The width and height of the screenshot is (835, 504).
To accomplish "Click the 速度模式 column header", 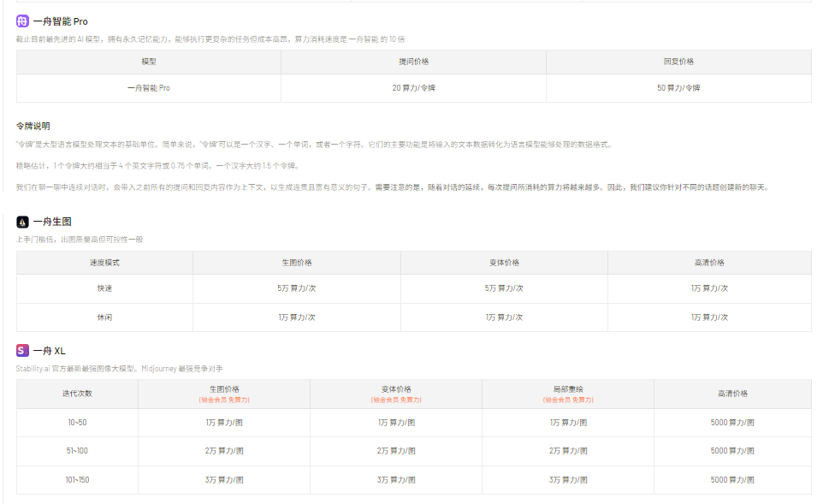I will [x=104, y=263].
